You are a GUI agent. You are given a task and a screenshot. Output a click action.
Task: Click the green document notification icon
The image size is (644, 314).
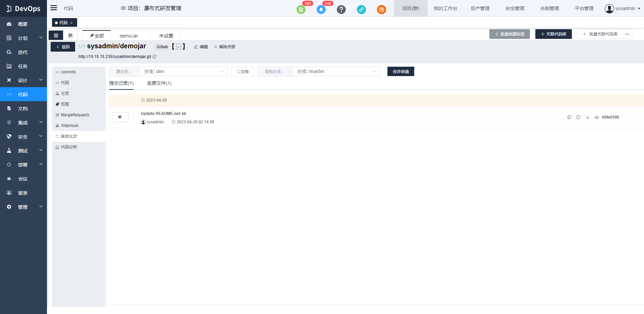click(x=301, y=9)
